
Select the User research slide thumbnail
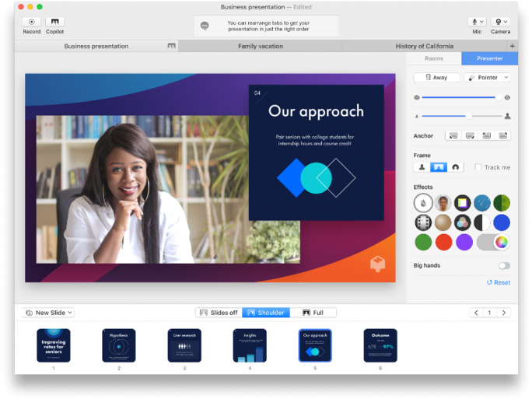(x=184, y=345)
